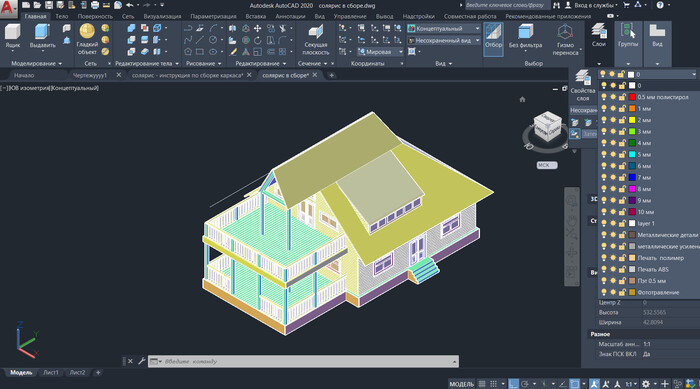The image size is (700, 389).
Task: Open Свойства слоя layer properties
Action: point(582,85)
